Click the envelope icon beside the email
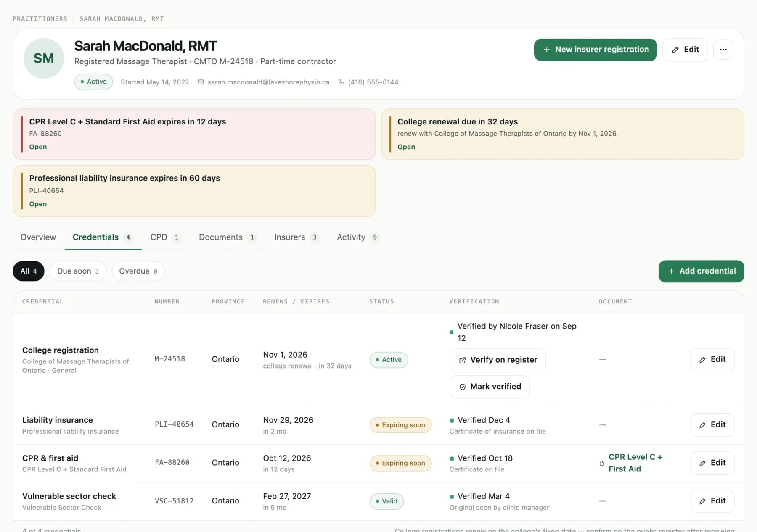Image resolution: width=757 pixels, height=532 pixels. click(201, 82)
